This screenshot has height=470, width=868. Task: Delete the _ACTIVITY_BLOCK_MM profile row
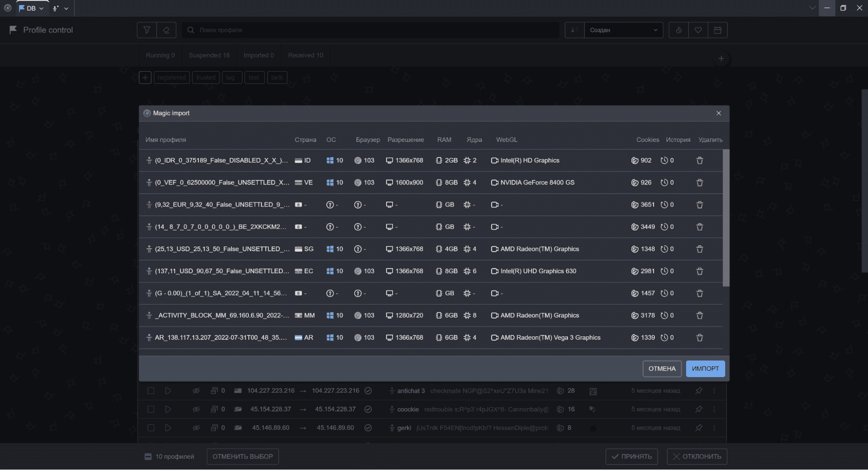click(700, 316)
